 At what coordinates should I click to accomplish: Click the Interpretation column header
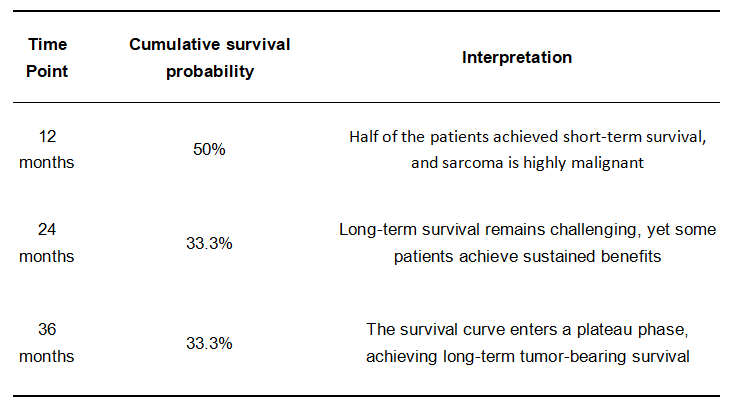[x=517, y=57]
